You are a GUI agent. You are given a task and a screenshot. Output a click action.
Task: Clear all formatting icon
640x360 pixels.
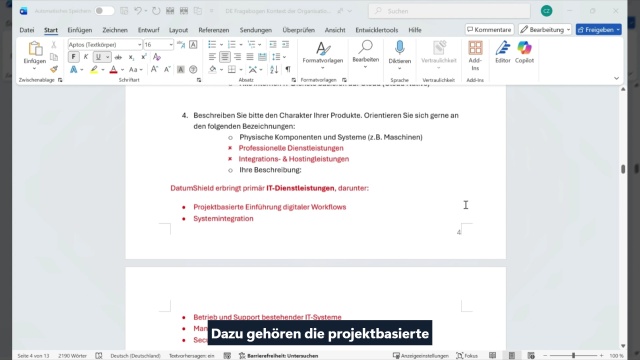157,57
